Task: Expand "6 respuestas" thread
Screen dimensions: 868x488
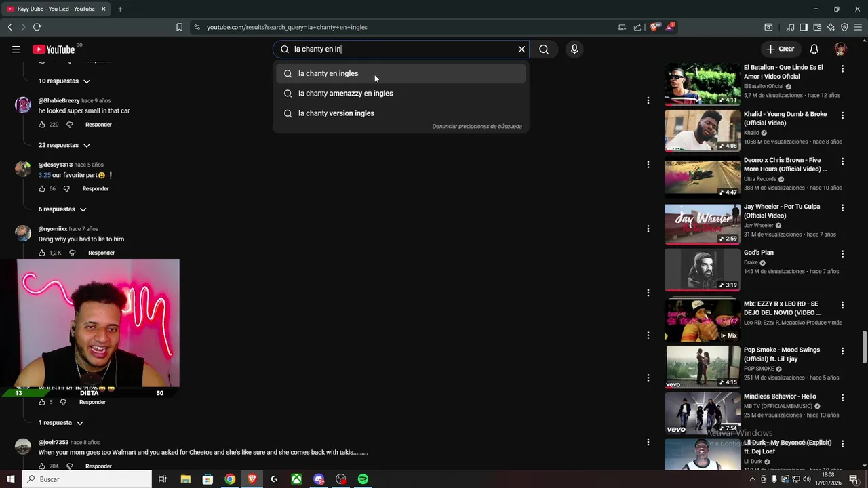Action: 62,209
